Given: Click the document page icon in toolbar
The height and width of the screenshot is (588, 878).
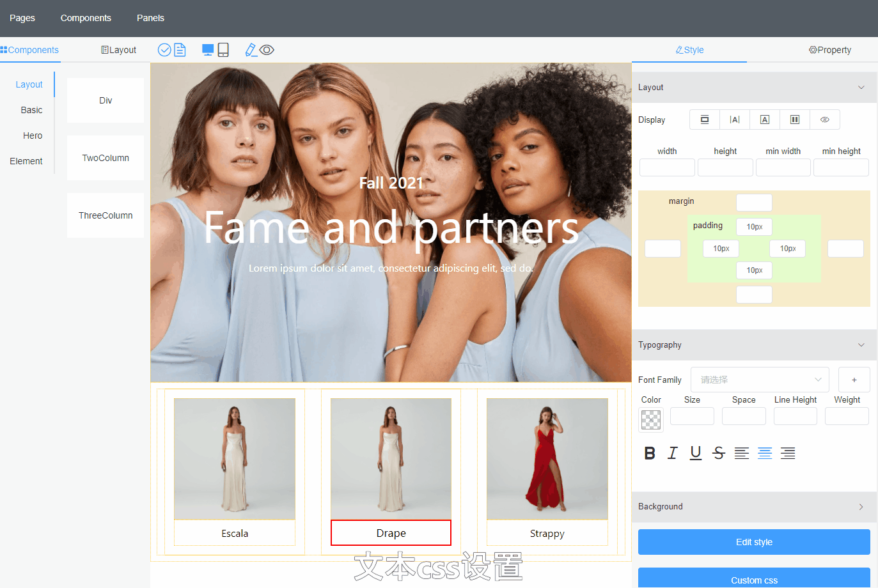Looking at the screenshot, I should (180, 50).
